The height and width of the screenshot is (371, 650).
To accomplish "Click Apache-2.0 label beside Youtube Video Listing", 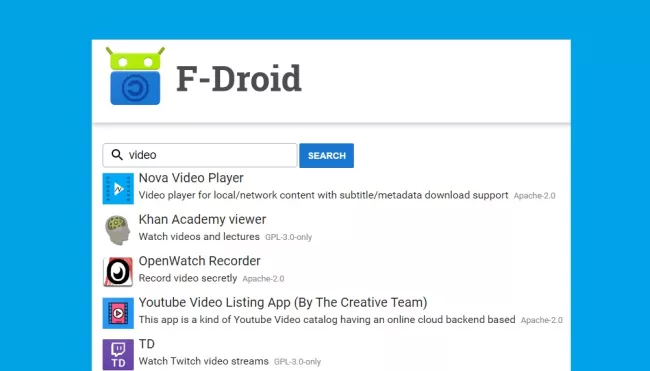I will pos(541,320).
